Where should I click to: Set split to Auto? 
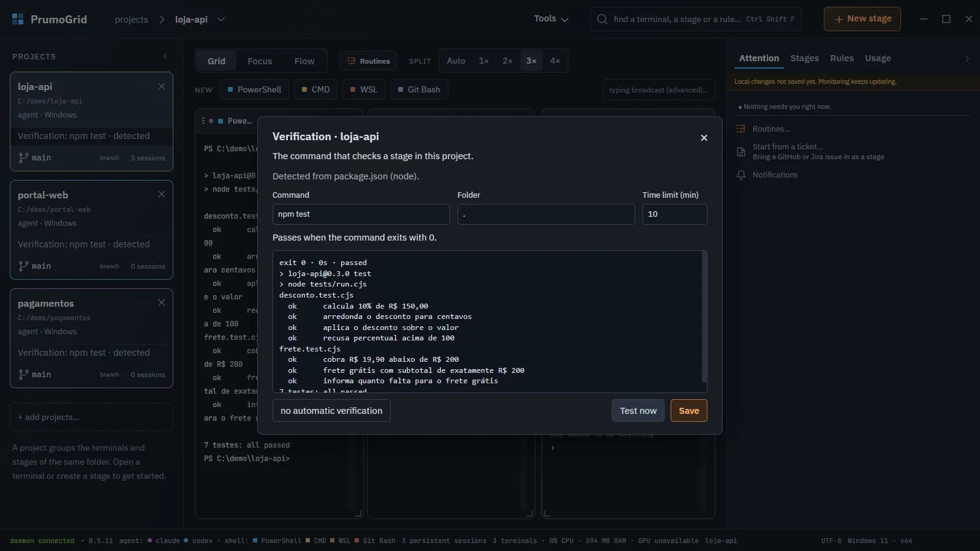[x=456, y=61]
